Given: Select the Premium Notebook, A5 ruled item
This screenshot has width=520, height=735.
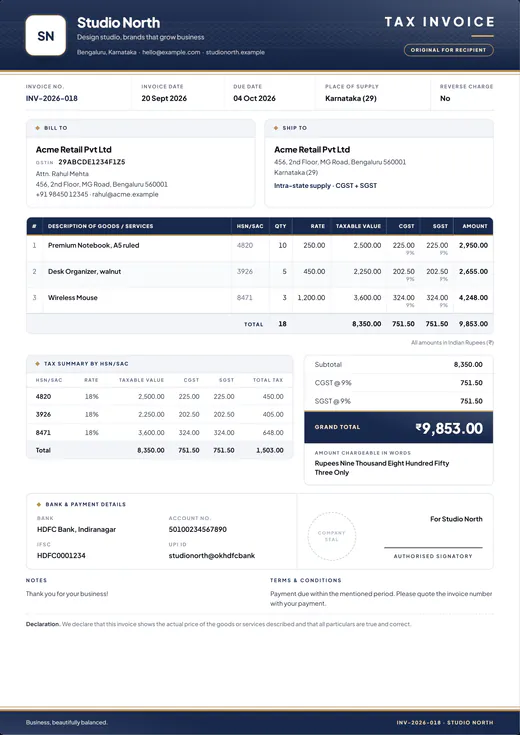Looking at the screenshot, I should (93, 245).
